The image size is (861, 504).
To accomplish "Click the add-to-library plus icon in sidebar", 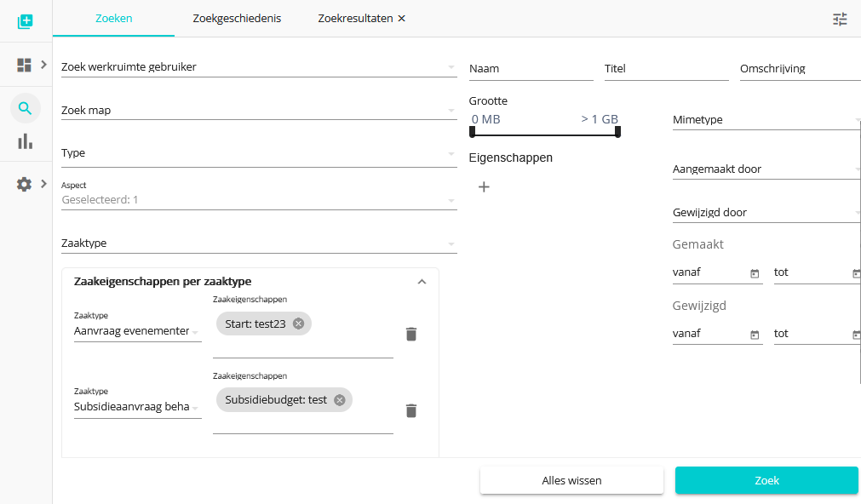I will click(26, 21).
